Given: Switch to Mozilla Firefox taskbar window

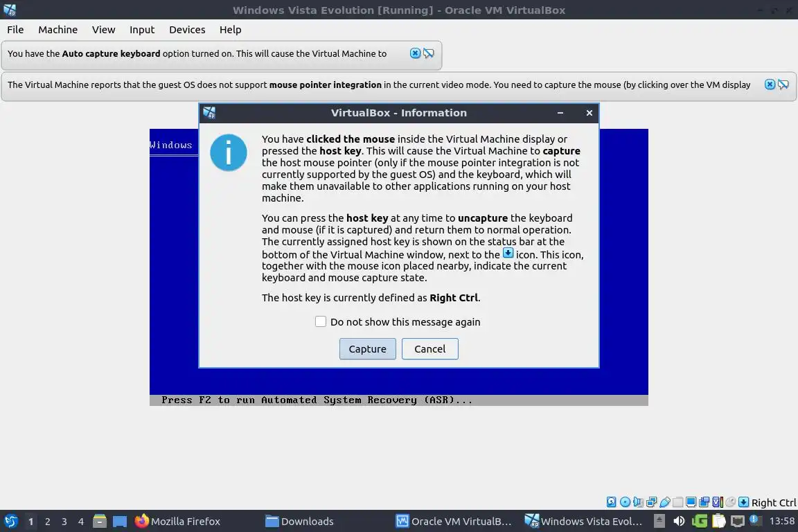Looking at the screenshot, I should (177, 521).
